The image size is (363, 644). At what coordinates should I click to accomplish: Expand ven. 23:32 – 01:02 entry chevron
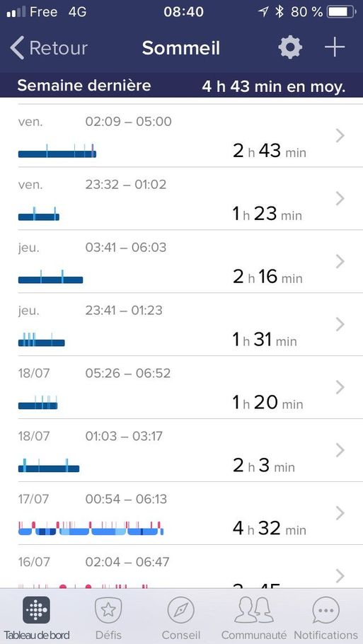click(x=340, y=199)
